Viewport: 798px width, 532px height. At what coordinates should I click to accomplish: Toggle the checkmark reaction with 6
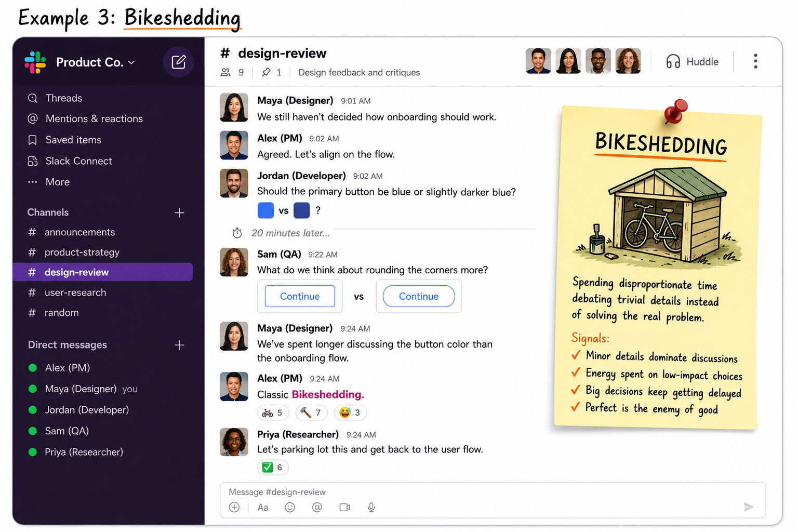(x=273, y=468)
